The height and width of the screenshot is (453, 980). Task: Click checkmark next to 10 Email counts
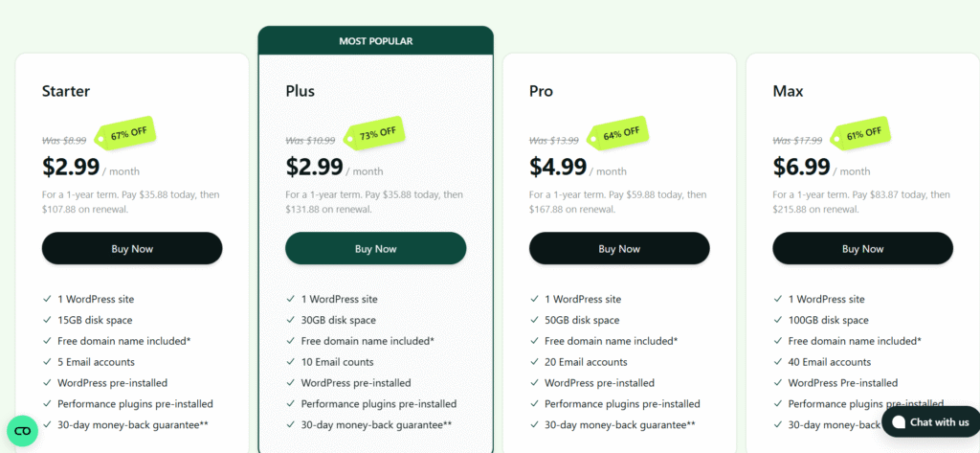coord(291,362)
